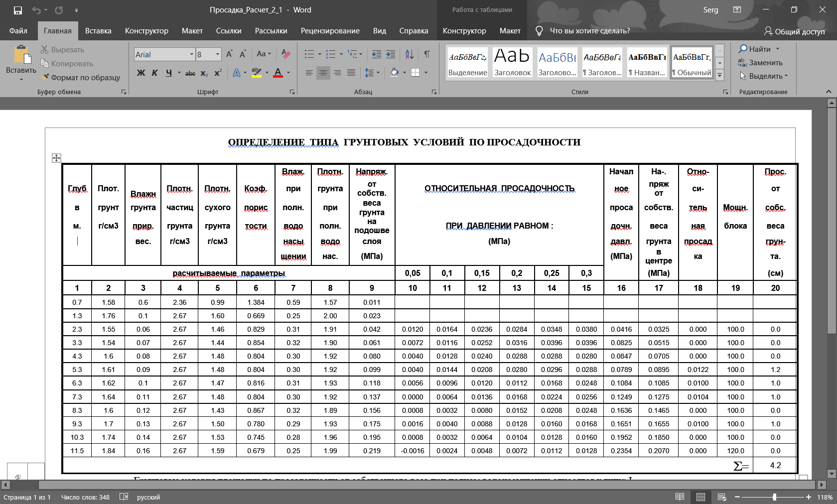Switch to the Вид tab

(x=380, y=31)
